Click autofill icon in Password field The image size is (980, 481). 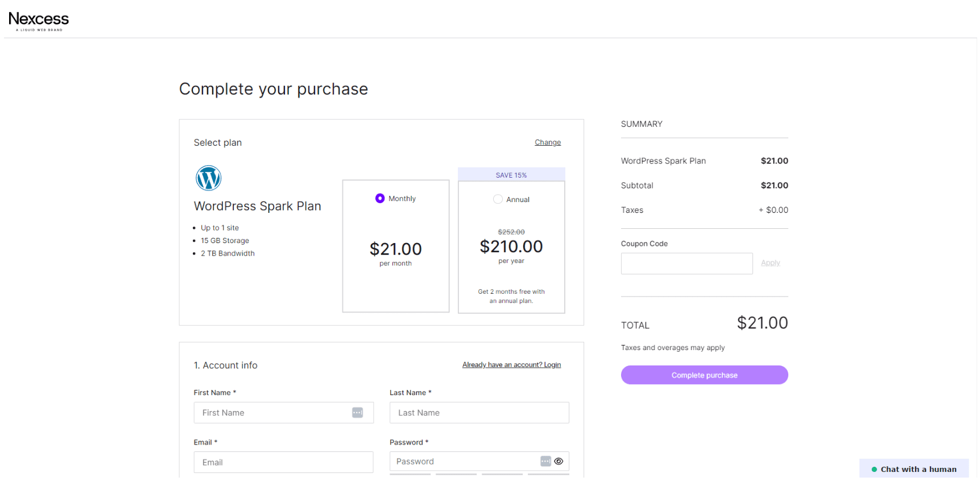pos(545,461)
